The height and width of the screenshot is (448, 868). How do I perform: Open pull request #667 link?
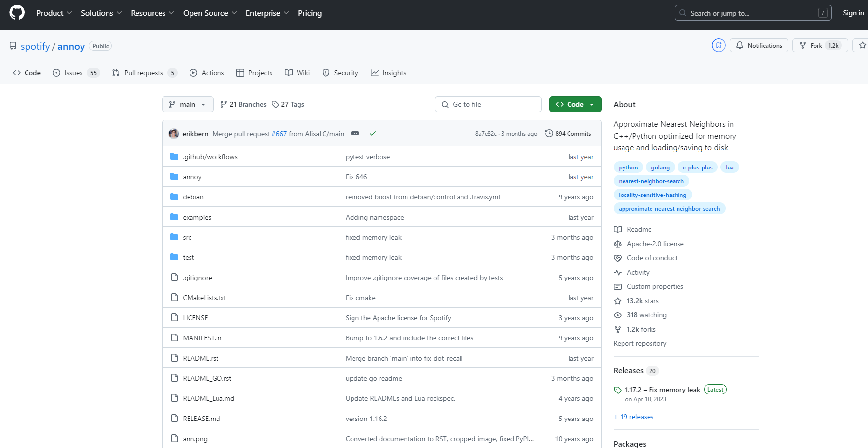[279, 134]
